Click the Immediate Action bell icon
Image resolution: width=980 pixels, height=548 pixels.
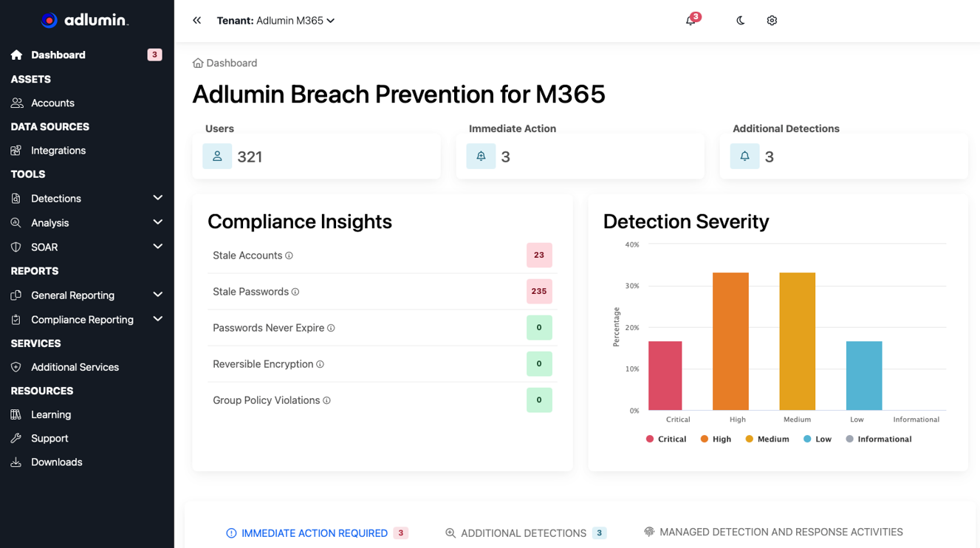click(x=481, y=157)
